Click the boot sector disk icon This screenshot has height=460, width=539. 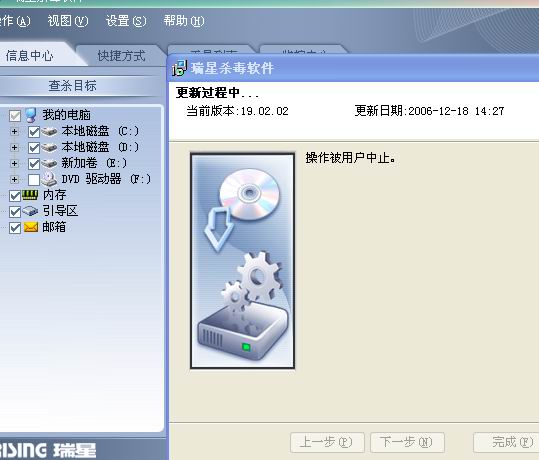coord(30,211)
